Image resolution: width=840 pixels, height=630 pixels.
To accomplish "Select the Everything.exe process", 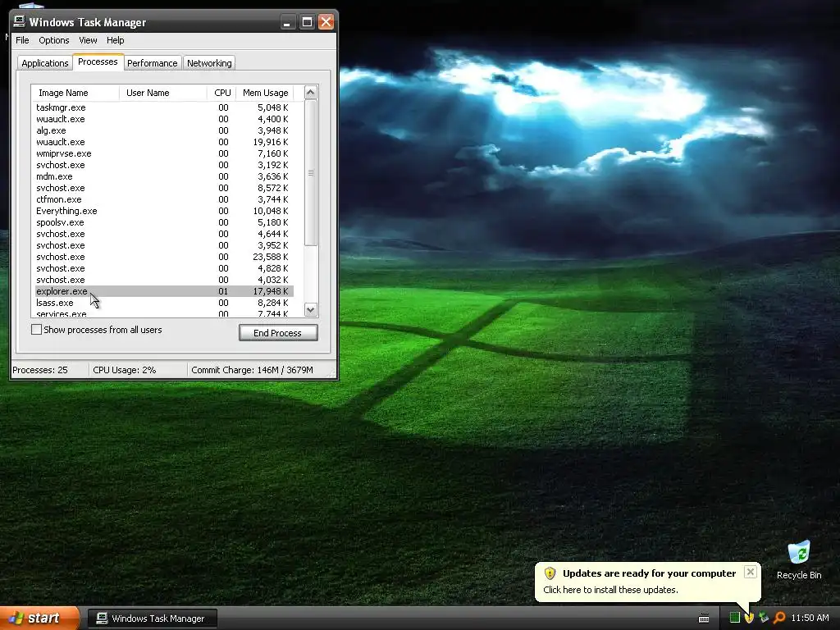I will [x=164, y=211].
